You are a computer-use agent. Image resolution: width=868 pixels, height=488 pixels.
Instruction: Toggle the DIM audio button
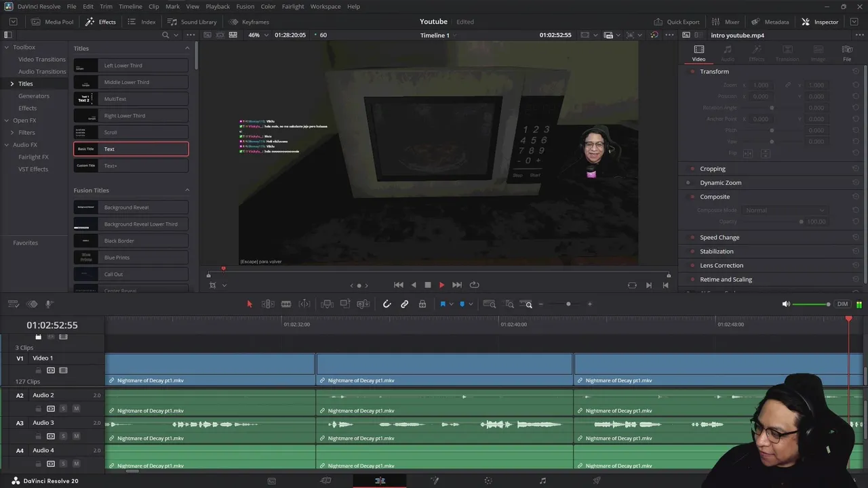point(843,304)
